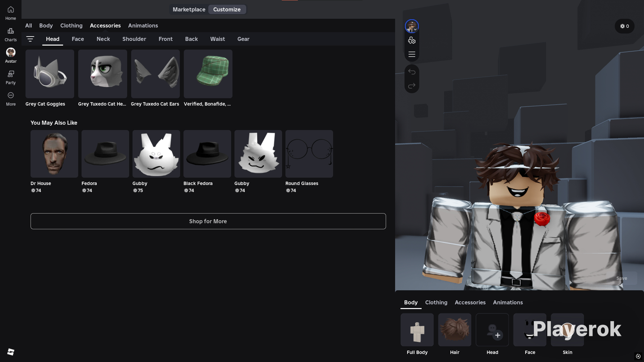
Task: Select the Neck accessories subtab
Action: tap(103, 39)
